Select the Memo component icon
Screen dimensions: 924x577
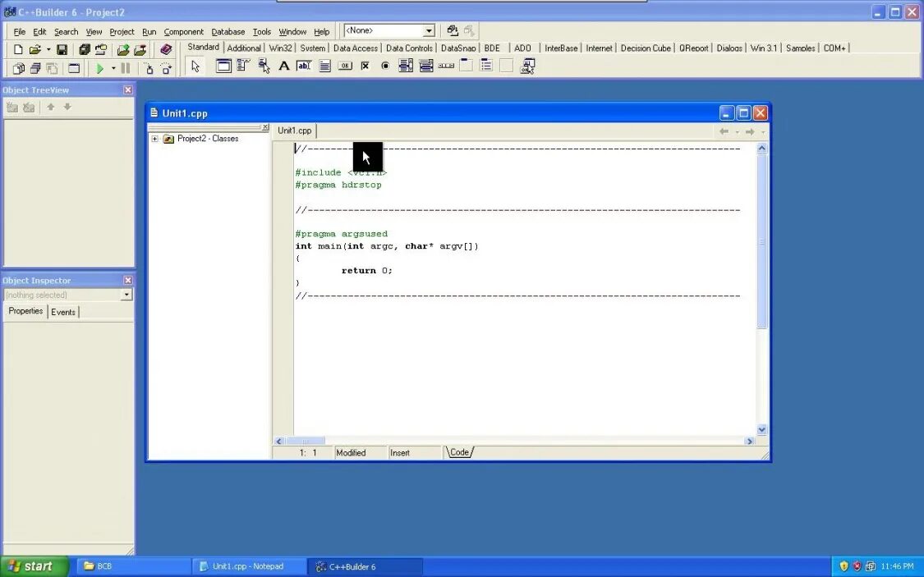click(324, 66)
